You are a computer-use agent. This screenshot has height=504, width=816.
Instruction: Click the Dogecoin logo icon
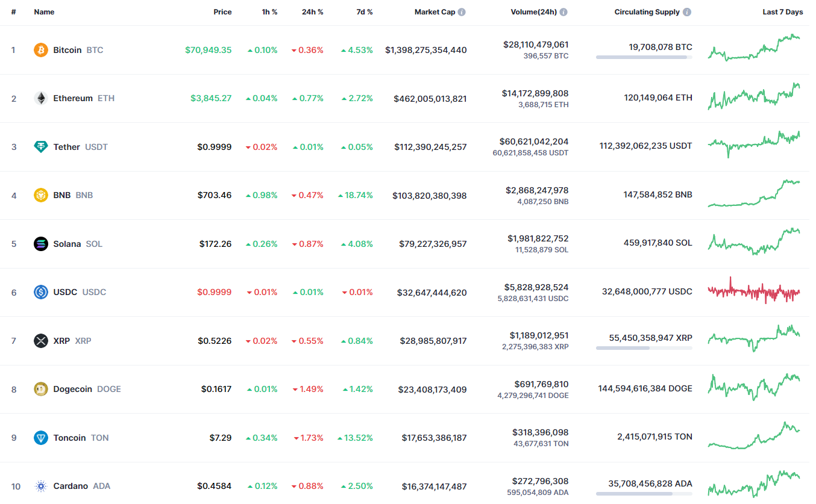[x=41, y=389]
